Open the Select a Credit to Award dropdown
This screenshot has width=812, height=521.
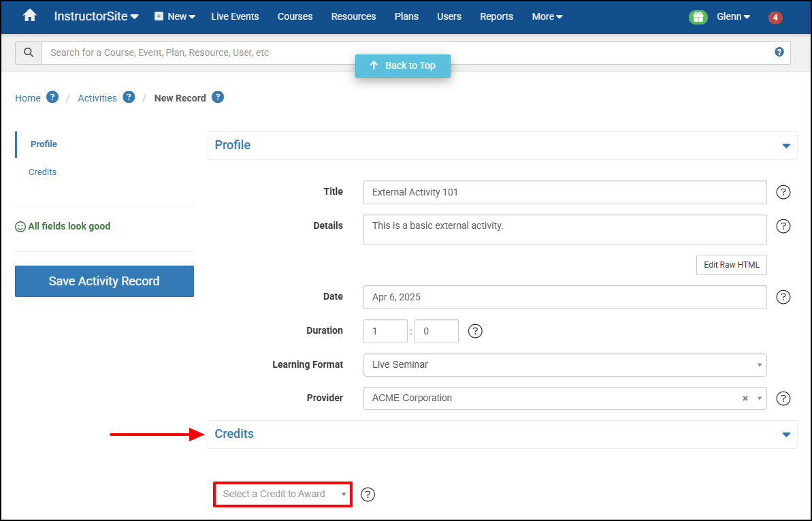282,494
